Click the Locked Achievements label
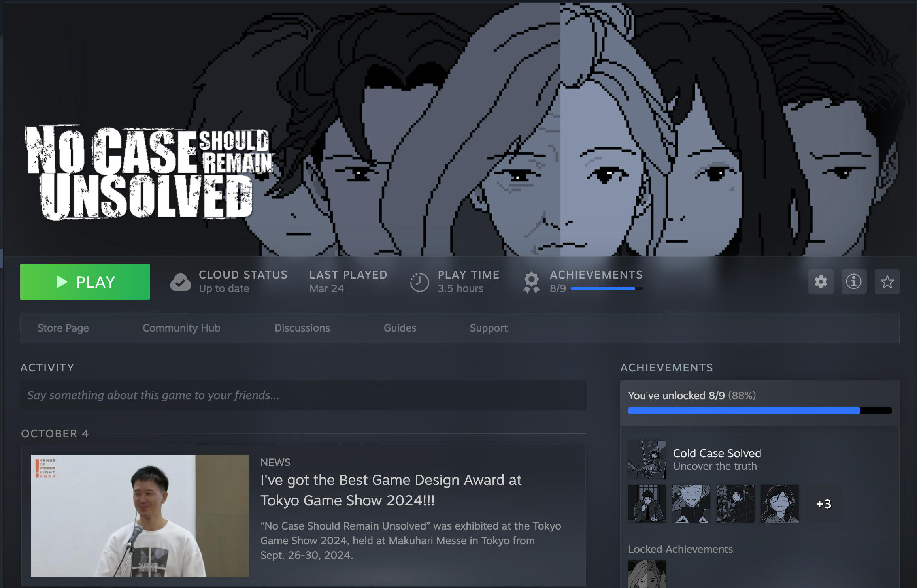The width and height of the screenshot is (917, 588). 680,549
